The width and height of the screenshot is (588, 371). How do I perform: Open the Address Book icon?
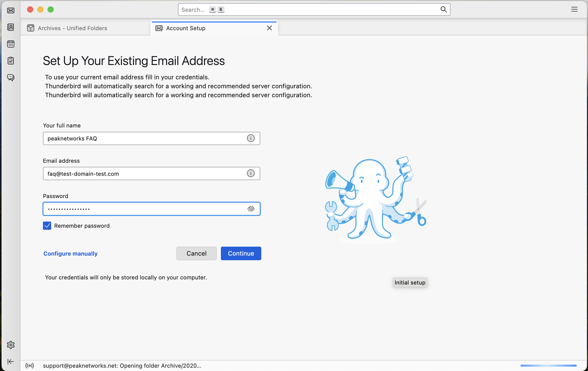pyautogui.click(x=11, y=27)
